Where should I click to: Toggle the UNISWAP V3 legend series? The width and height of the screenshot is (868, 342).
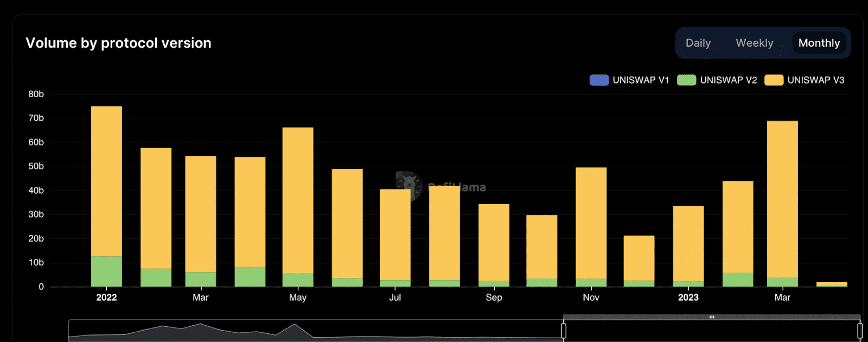click(x=804, y=80)
